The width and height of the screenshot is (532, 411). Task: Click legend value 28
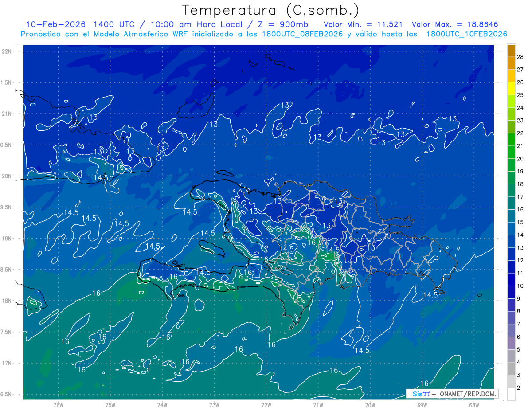(x=520, y=57)
